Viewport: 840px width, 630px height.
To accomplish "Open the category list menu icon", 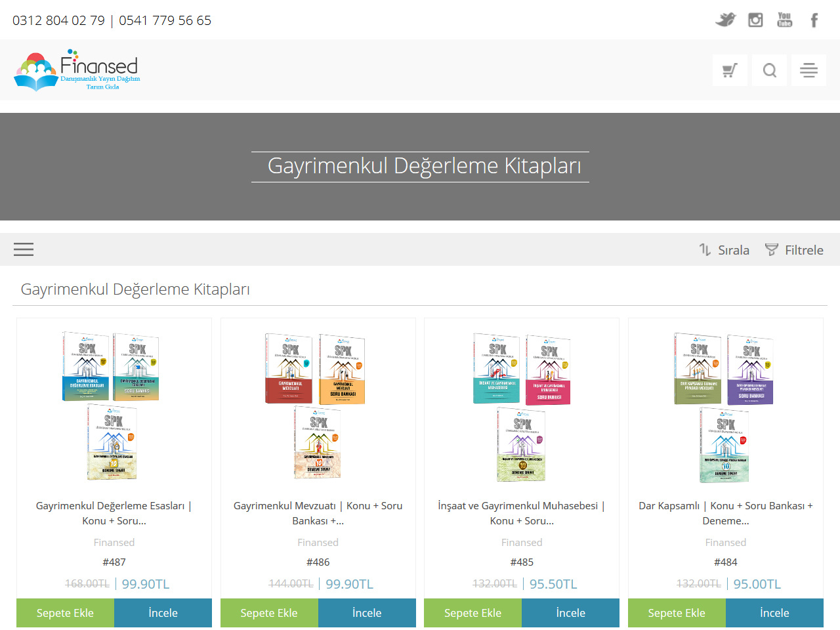I will pyautogui.click(x=24, y=249).
